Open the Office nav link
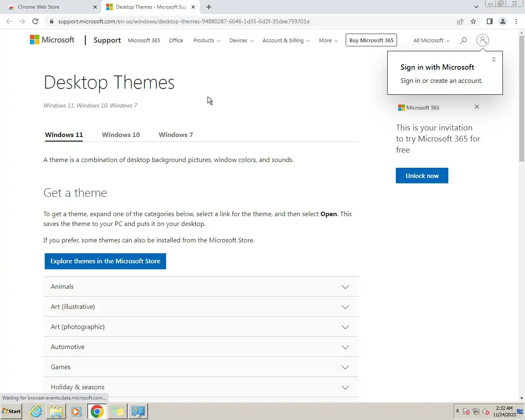This screenshot has height=420, width=525. point(176,40)
